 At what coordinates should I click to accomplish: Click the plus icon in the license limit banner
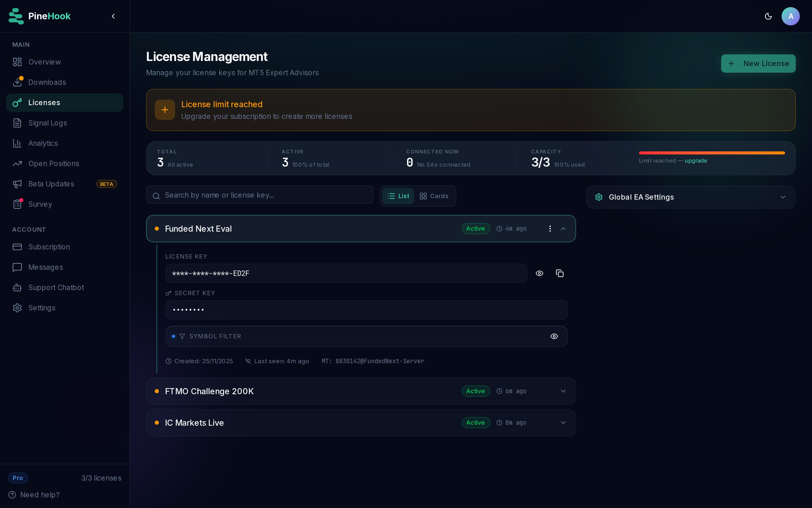(x=165, y=110)
